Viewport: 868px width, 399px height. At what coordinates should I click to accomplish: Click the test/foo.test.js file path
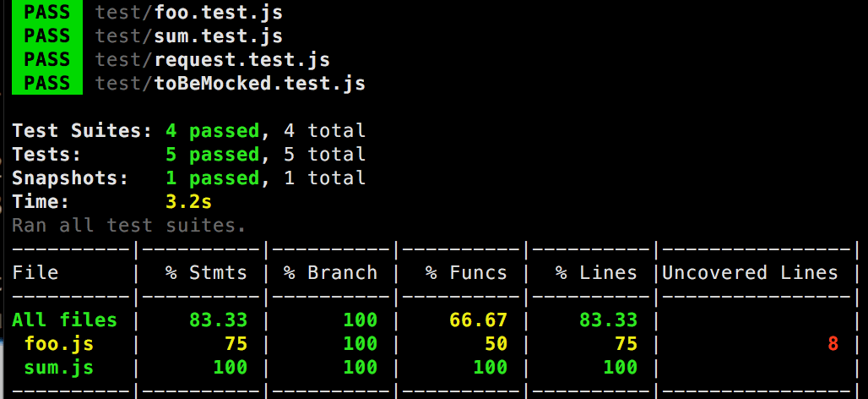click(x=188, y=13)
